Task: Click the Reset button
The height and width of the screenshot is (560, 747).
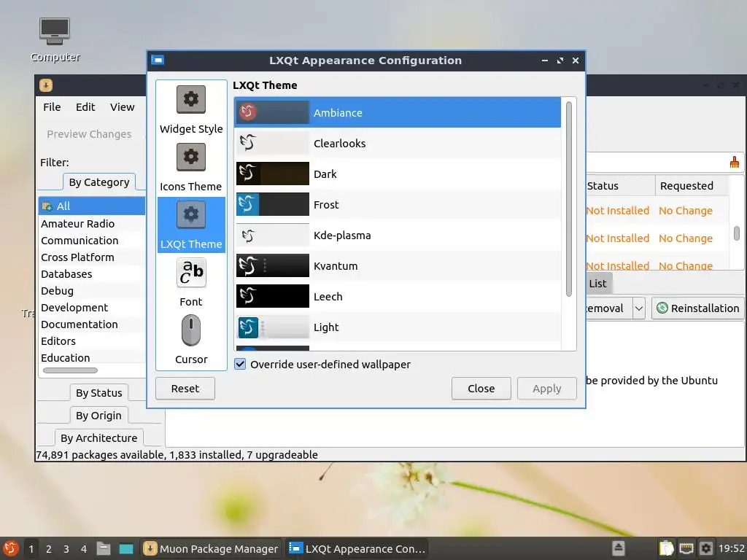Action: coord(185,389)
